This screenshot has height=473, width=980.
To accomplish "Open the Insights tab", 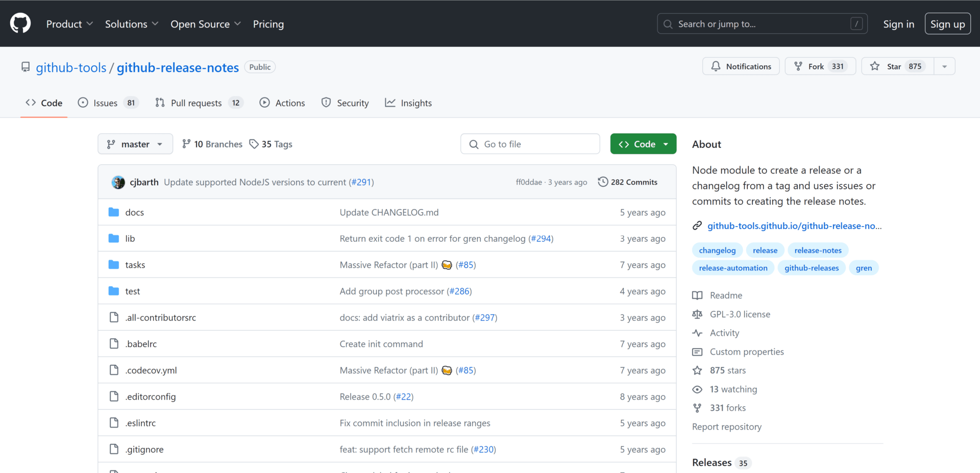I will 408,103.
